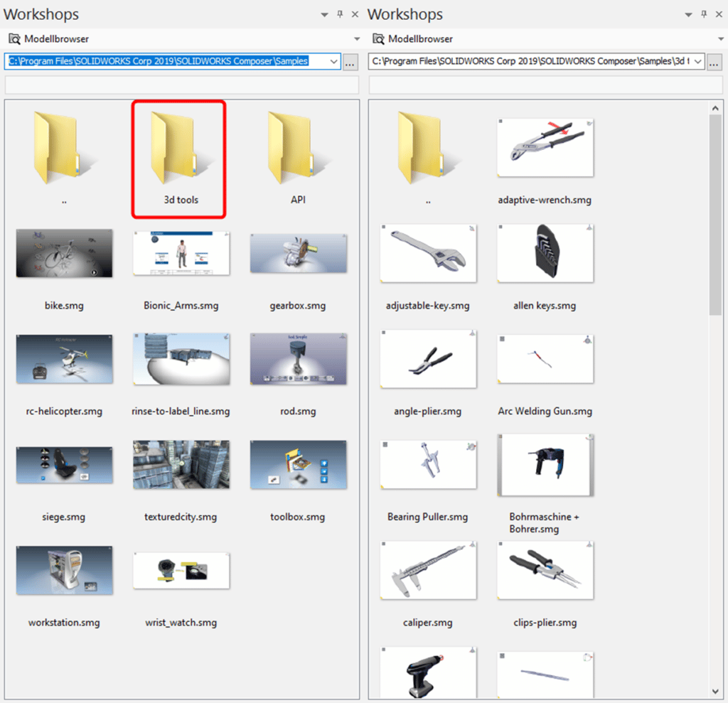Open the Modellbrowser workshop selector icon
Viewport: 728px width, 703px height.
pyautogui.click(x=13, y=38)
